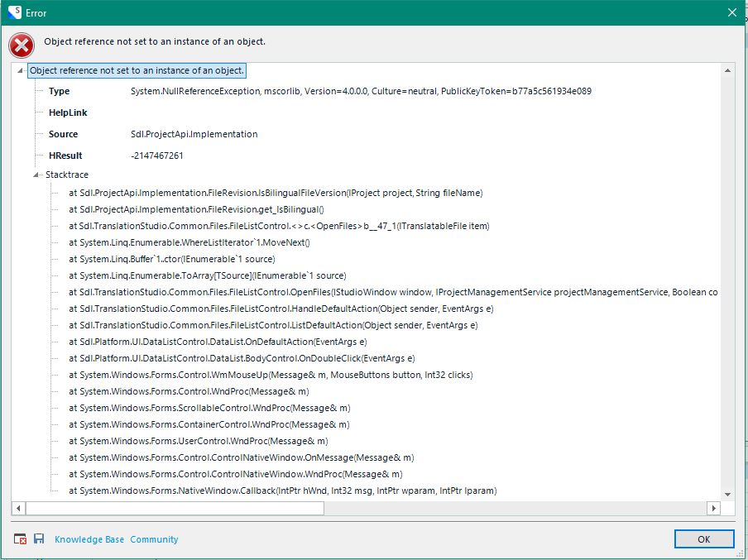The width and height of the screenshot is (748, 560).
Task: Collapse the root exception tree node
Action: point(20,70)
